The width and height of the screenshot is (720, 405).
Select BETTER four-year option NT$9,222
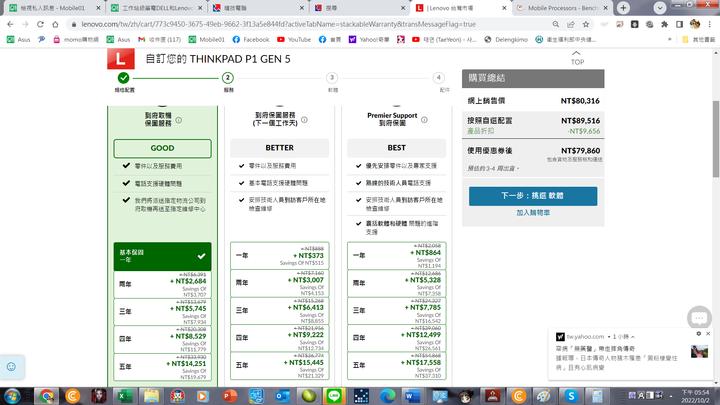[x=280, y=338]
